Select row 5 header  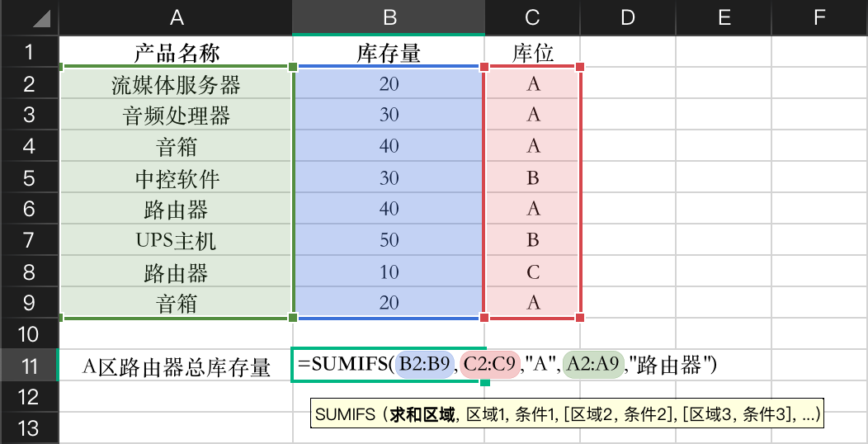(29, 177)
